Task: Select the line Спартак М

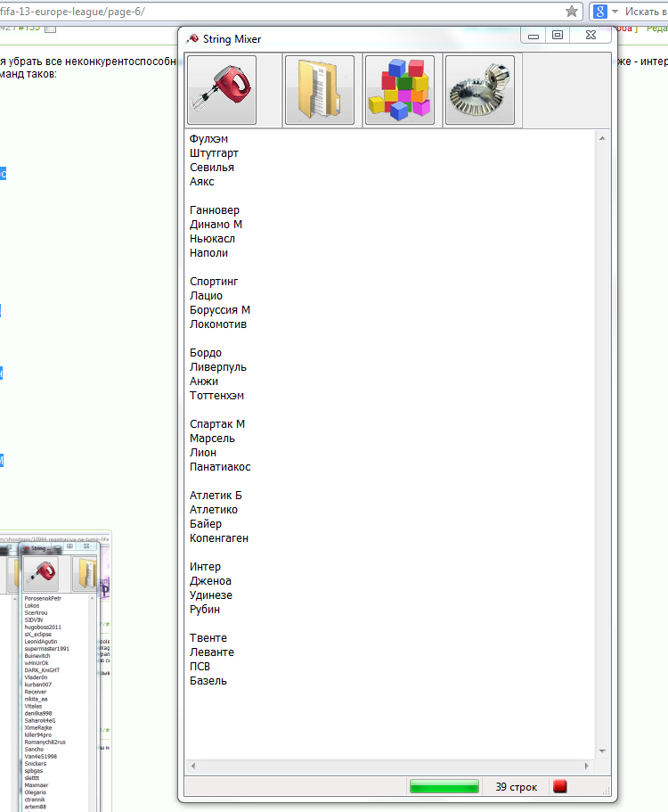Action: (217, 424)
